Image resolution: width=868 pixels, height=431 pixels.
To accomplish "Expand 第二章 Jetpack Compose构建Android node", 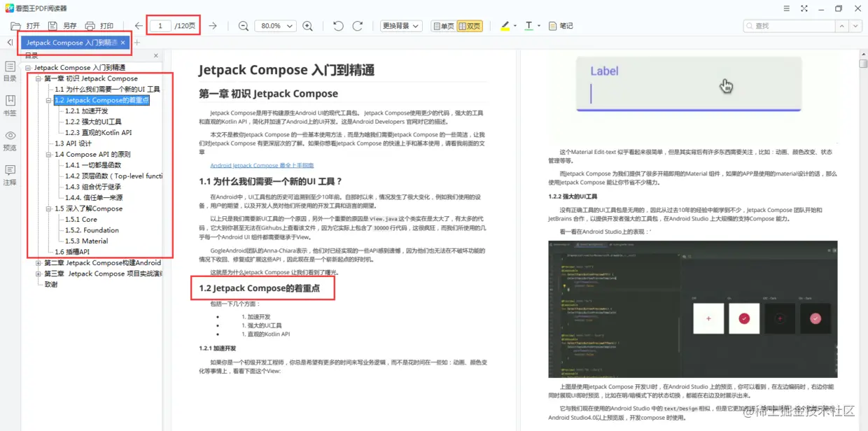I will [x=38, y=263].
